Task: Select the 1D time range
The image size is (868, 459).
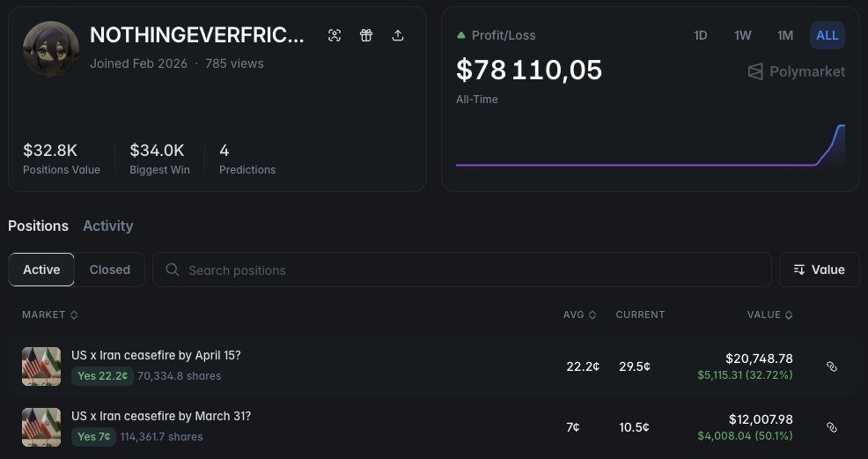Action: [700, 35]
